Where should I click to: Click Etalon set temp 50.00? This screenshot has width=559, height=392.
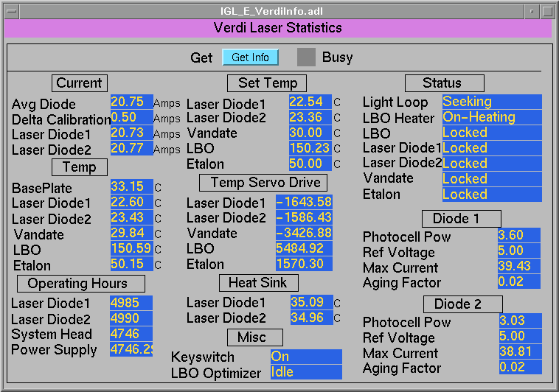click(x=310, y=164)
